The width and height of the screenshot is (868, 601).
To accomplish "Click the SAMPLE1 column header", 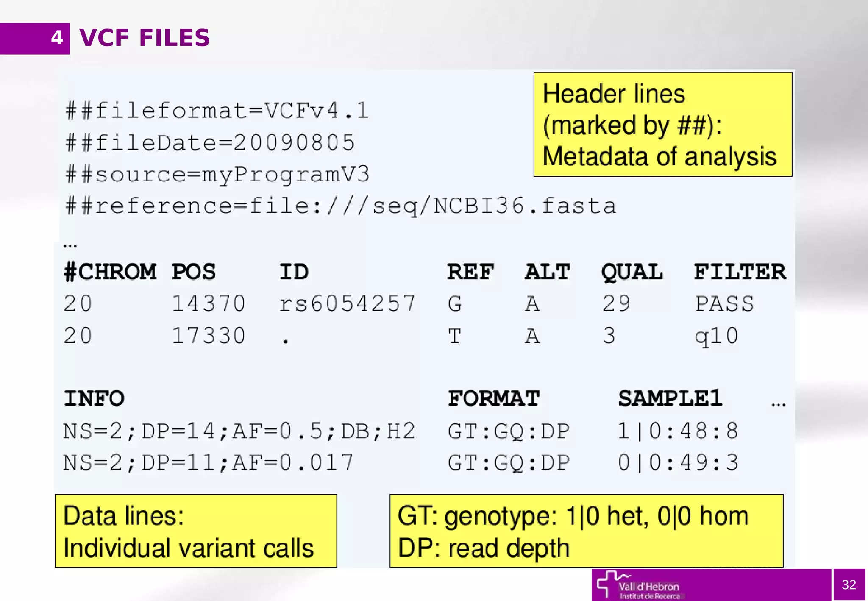I will [x=670, y=398].
